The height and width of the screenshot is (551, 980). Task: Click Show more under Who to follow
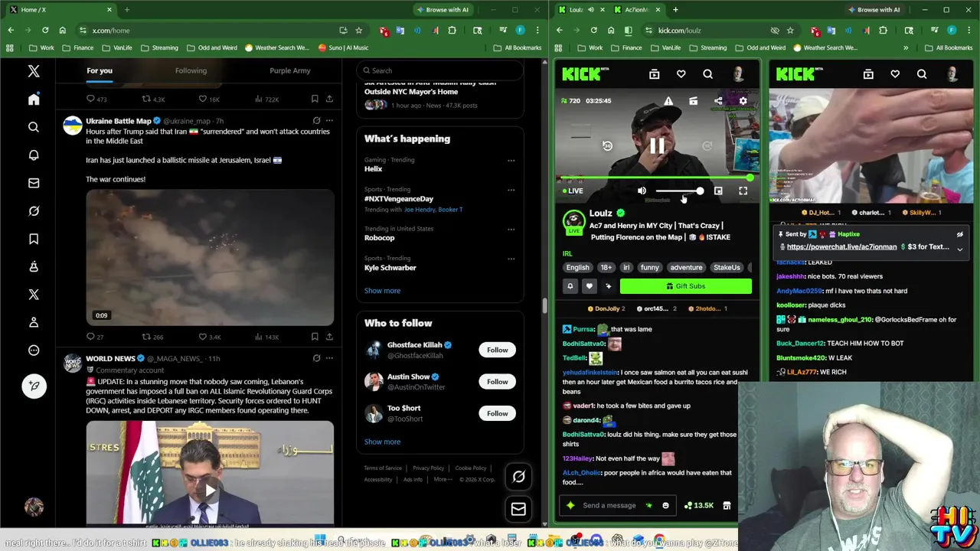coord(382,442)
